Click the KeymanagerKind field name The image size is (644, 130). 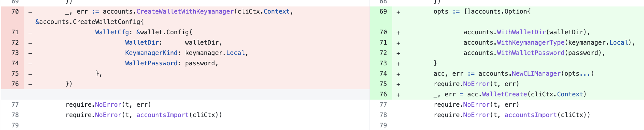(x=151, y=53)
